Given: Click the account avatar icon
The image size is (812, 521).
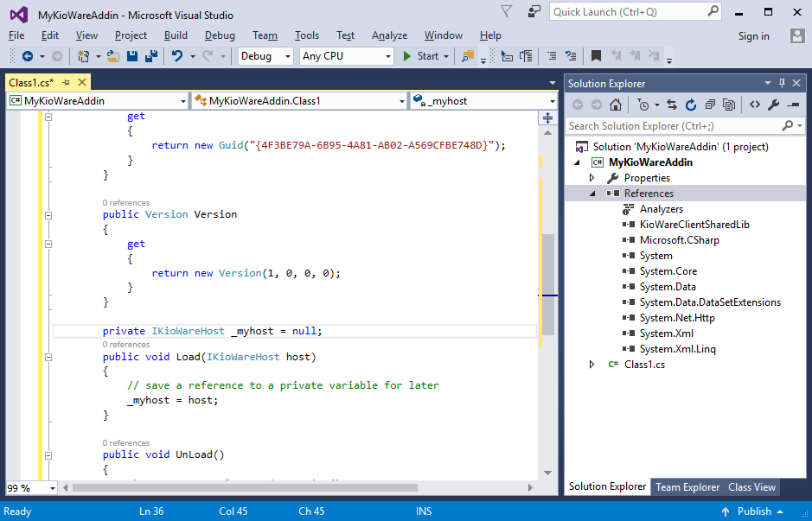Looking at the screenshot, I should click(797, 35).
